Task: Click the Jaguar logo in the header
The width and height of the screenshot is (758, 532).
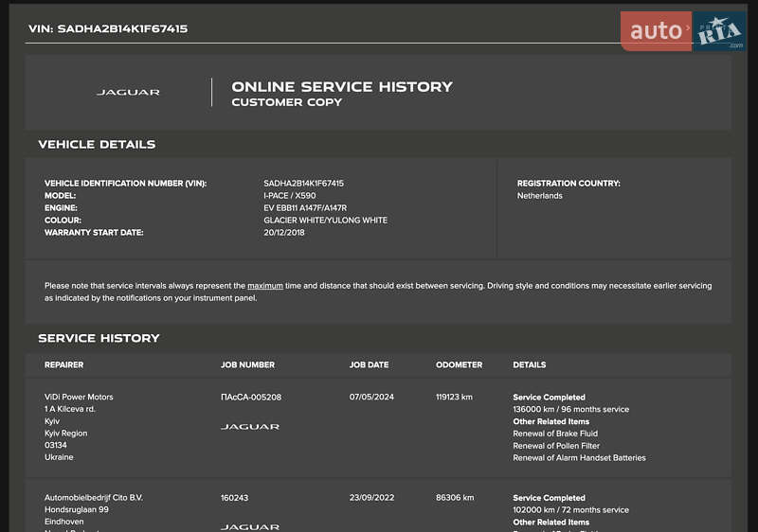Action: pyautogui.click(x=128, y=93)
